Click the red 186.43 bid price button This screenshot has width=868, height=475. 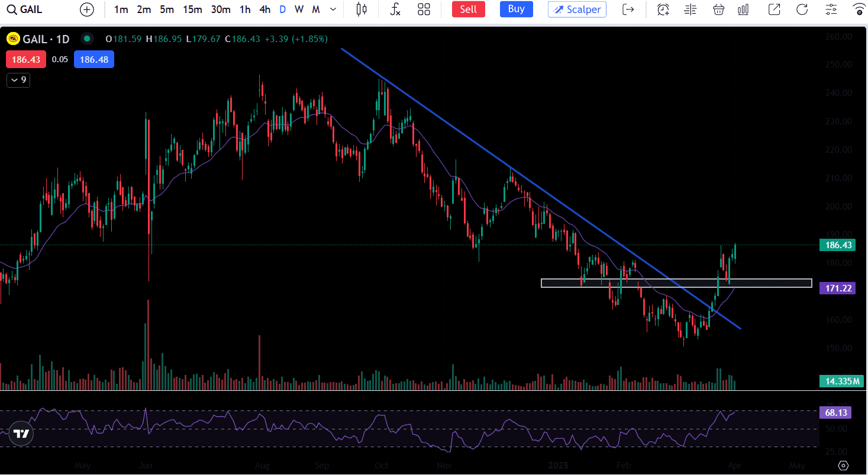pos(26,60)
